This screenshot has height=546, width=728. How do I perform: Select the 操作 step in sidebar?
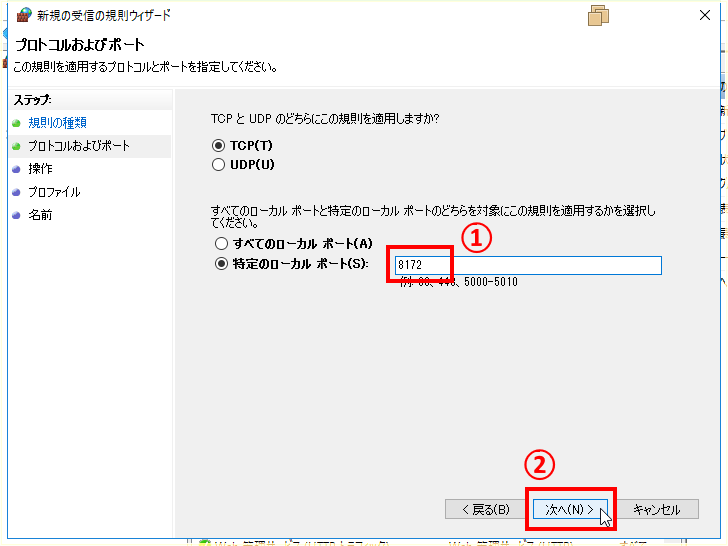coord(40,169)
